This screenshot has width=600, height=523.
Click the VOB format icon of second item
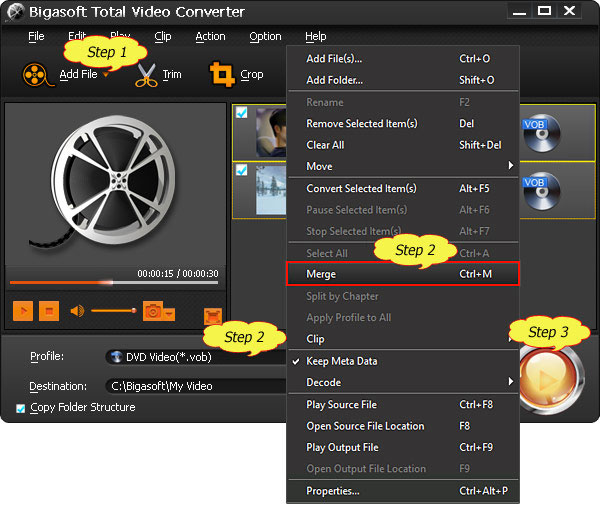pyautogui.click(x=541, y=191)
